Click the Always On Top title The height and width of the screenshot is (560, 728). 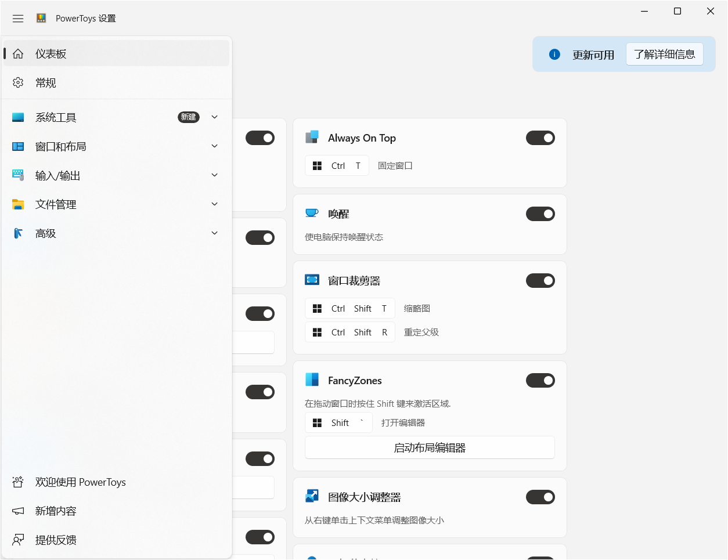(362, 138)
